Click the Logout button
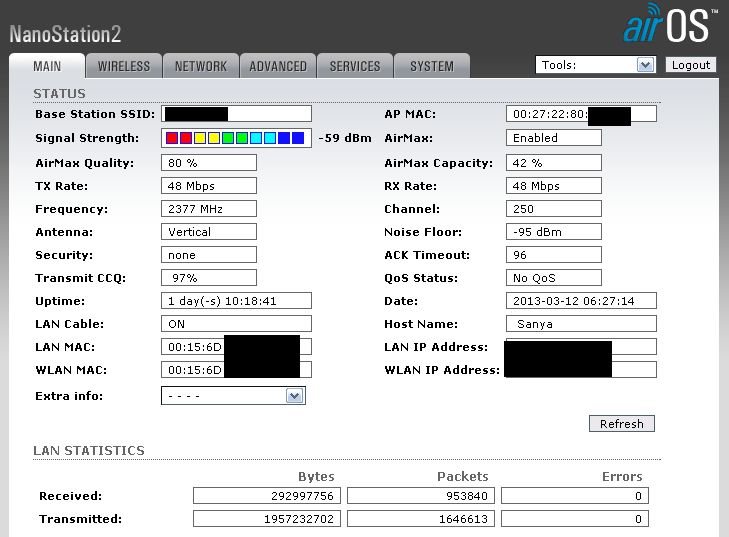This screenshot has height=537, width=729. click(x=690, y=65)
